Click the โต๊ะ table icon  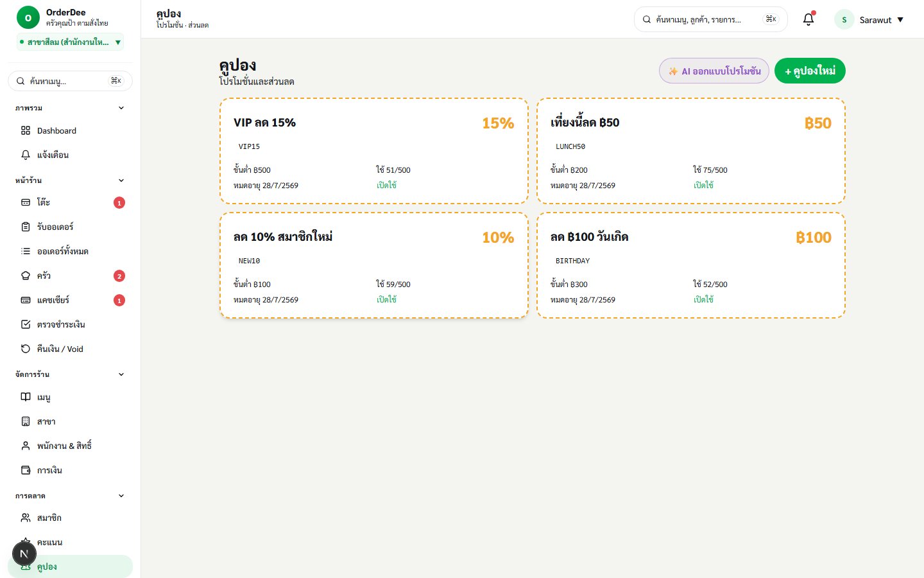[x=26, y=202]
